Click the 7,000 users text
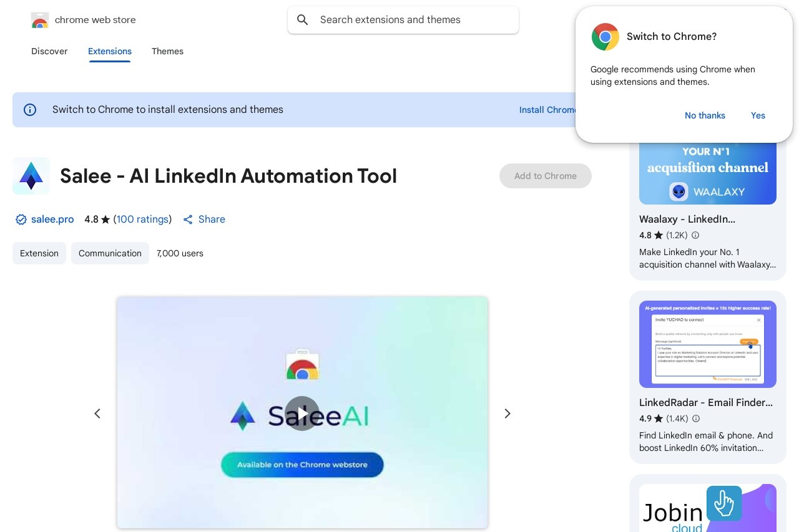 [x=180, y=253]
